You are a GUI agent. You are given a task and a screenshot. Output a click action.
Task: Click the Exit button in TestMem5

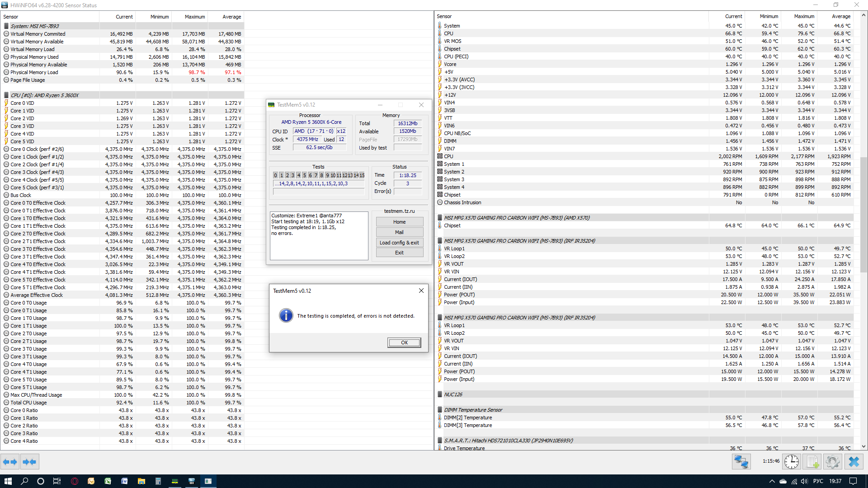pos(399,253)
